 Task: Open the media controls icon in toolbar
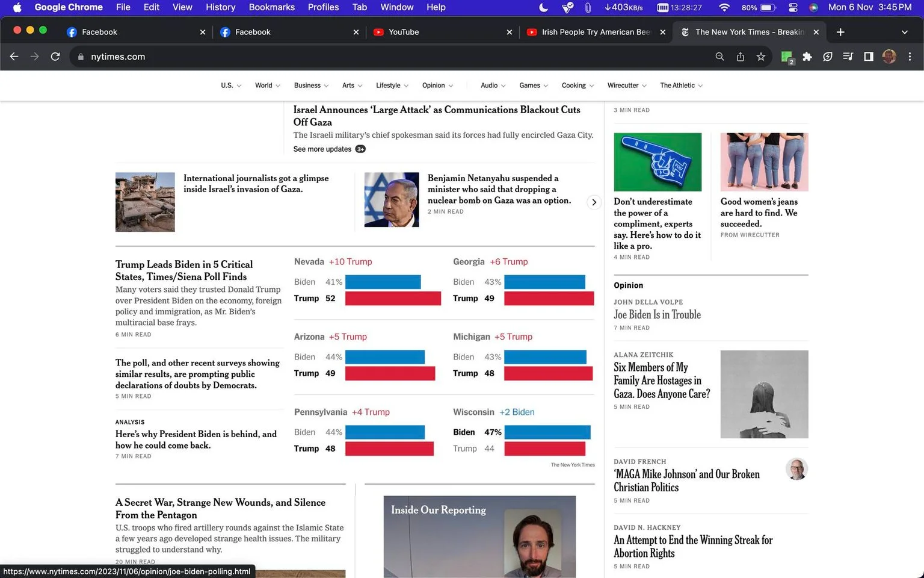pyautogui.click(x=848, y=57)
